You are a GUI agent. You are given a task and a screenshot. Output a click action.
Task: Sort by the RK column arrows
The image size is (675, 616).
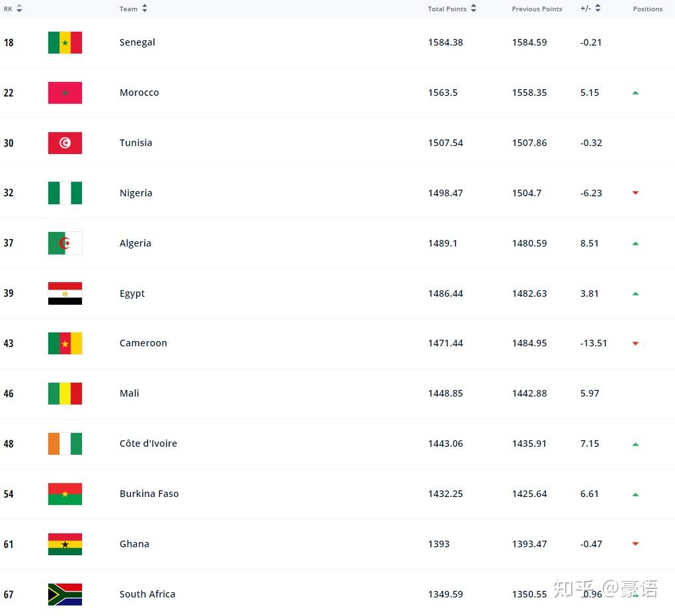(x=19, y=9)
